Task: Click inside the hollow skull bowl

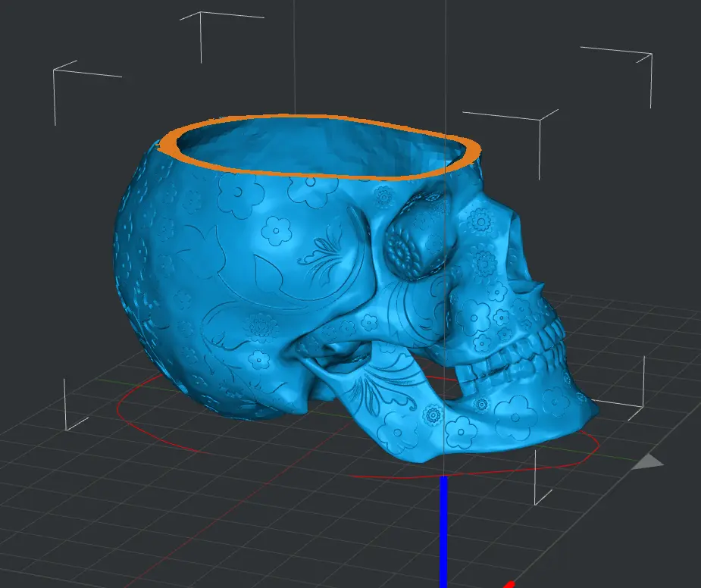Action: [318, 148]
